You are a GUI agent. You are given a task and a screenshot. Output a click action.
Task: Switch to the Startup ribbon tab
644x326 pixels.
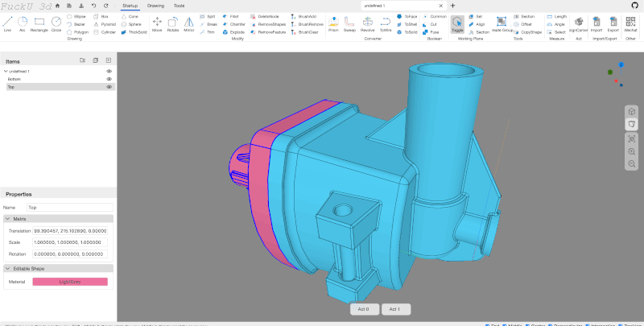click(x=130, y=6)
